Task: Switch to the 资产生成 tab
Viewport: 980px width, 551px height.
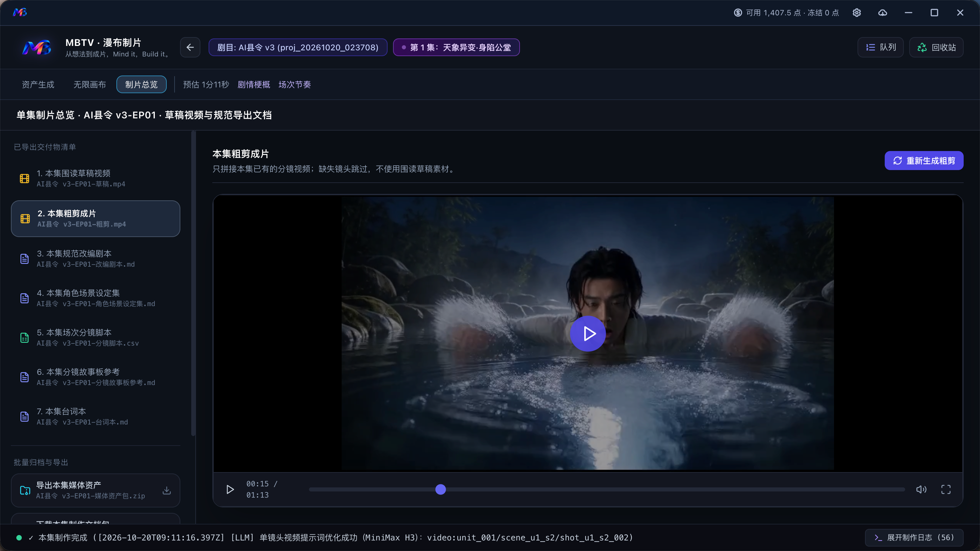Action: coord(38,84)
